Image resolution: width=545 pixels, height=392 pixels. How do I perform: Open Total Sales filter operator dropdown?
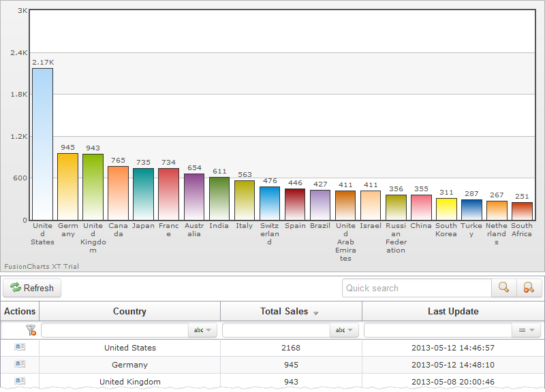pyautogui.click(x=344, y=330)
